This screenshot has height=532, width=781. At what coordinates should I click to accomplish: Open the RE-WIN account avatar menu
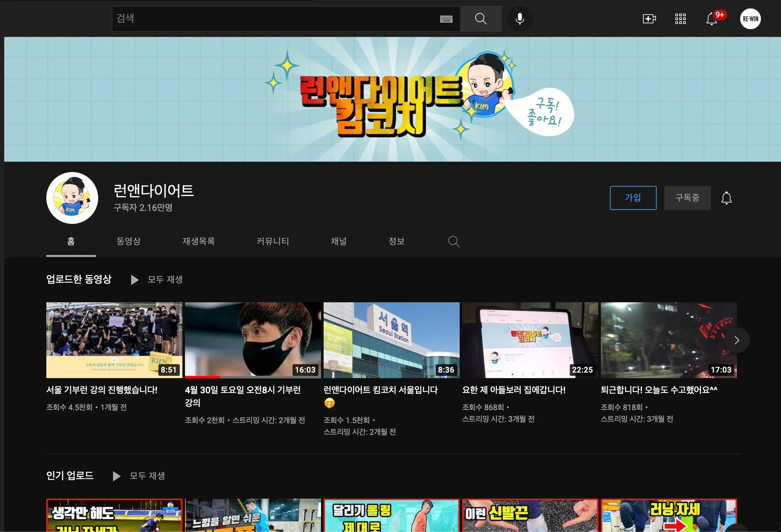point(750,19)
